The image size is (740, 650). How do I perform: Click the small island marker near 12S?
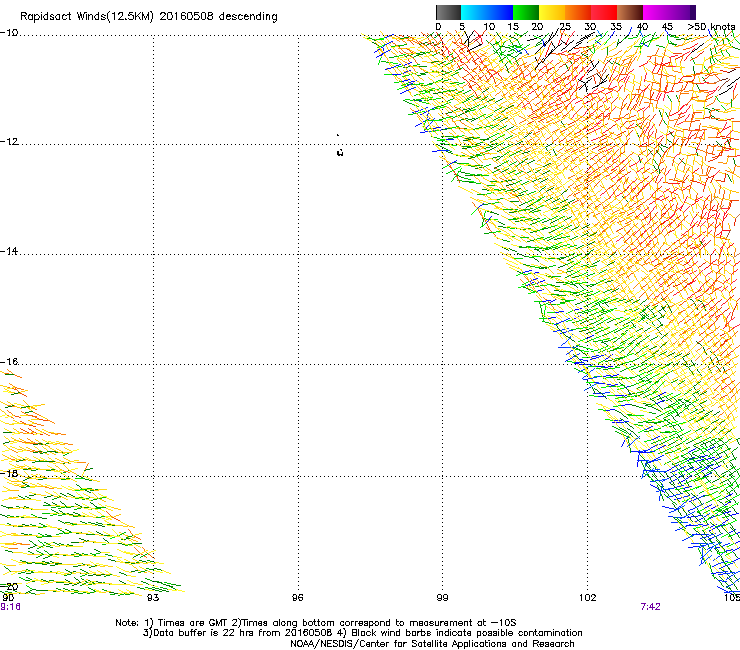coord(340,152)
